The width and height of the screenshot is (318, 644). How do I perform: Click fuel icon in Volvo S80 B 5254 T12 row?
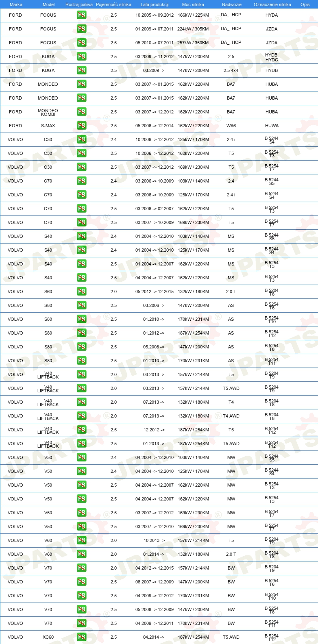pos(81,333)
